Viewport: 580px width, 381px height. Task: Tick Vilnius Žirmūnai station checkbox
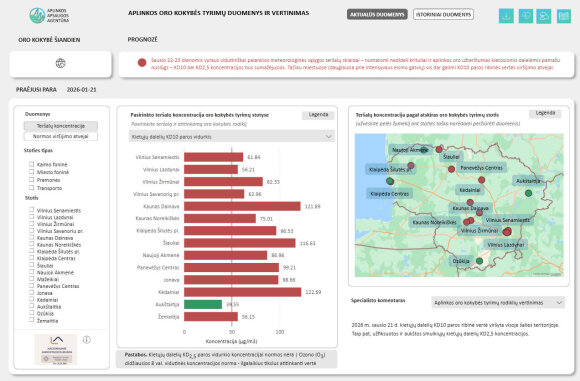point(31,223)
